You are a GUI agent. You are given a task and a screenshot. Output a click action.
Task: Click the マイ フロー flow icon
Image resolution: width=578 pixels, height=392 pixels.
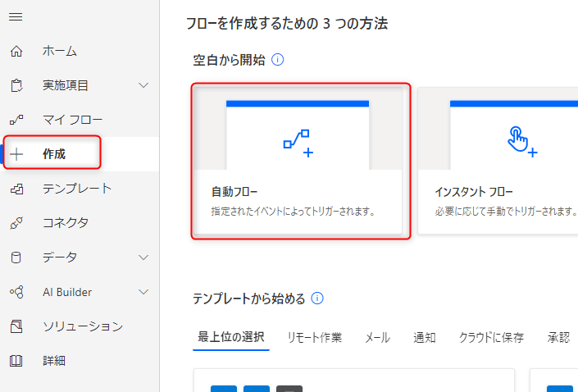tap(16, 120)
